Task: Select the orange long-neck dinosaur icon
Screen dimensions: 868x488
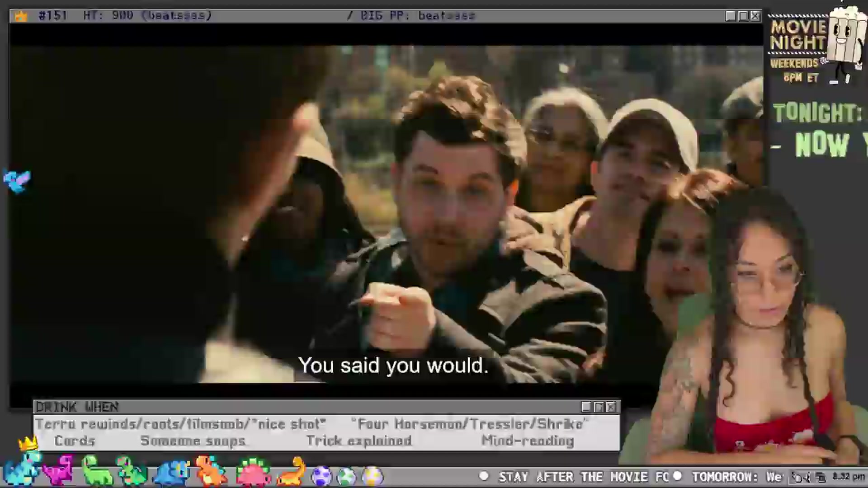Action: click(x=292, y=471)
